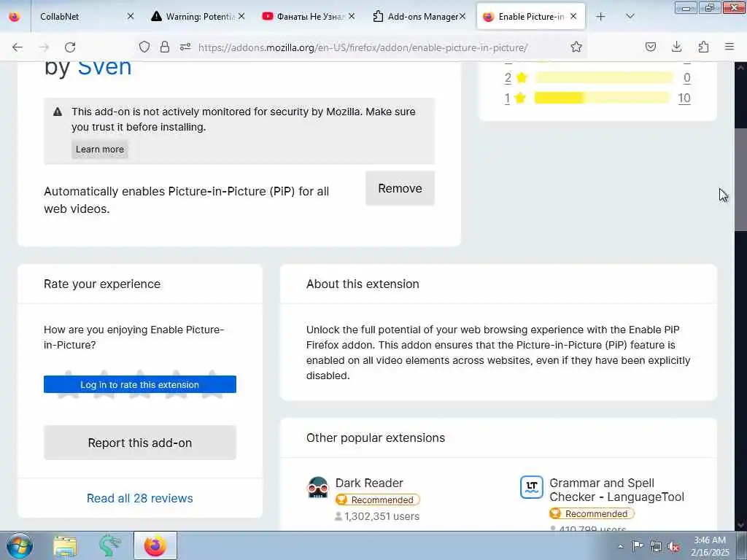Close the YouTube tab
Screen dimensions: 747x560
(x=352, y=16)
